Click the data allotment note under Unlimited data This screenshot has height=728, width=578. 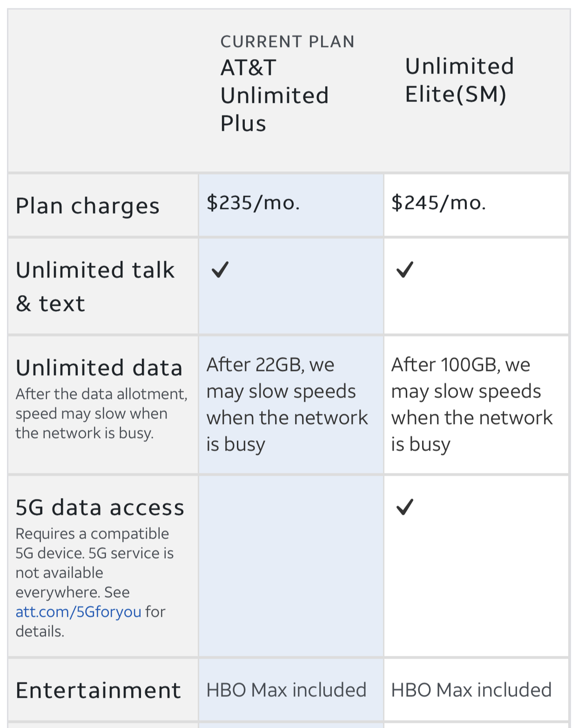[101, 413]
